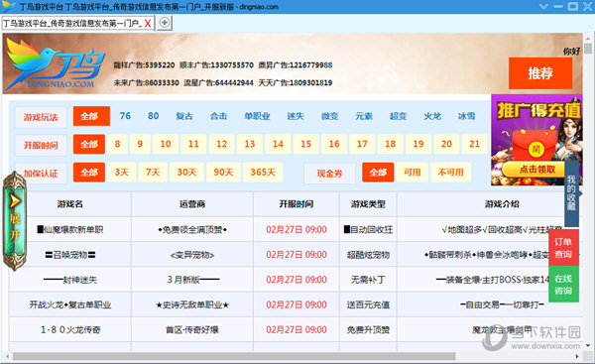Filter game type by 微变
Screen dimensions: 595x364
tap(329, 116)
